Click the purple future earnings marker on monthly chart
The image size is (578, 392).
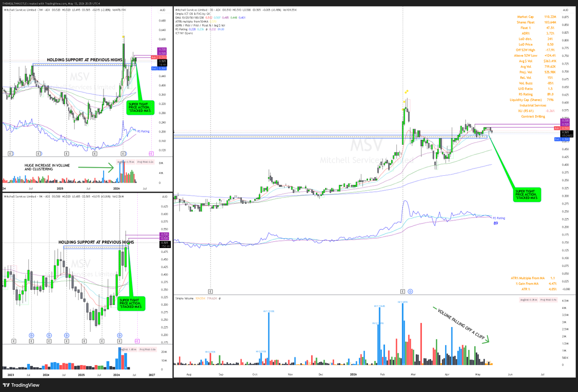point(137,341)
